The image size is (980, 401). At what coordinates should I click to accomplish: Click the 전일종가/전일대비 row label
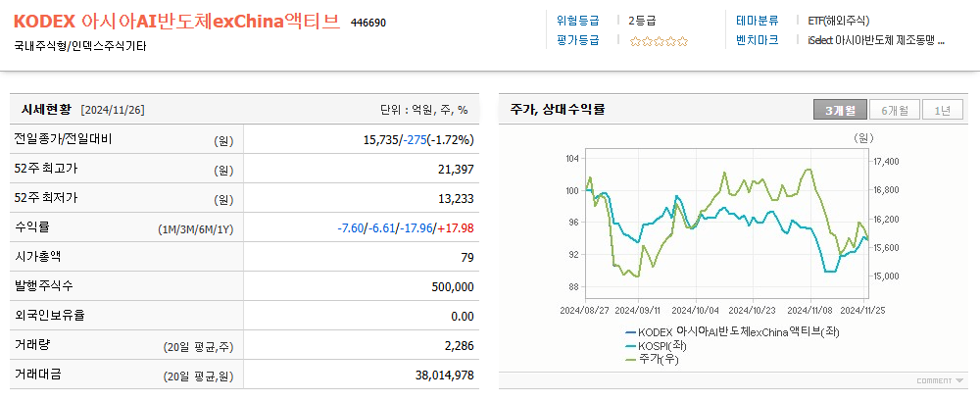[63, 139]
